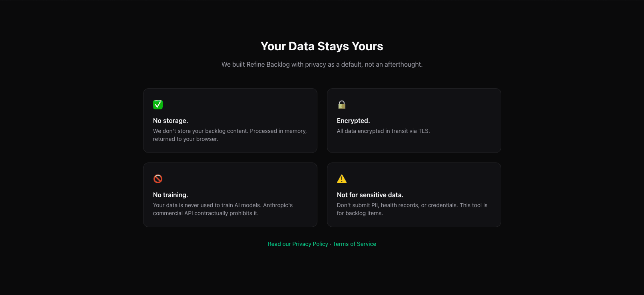Click the 'No storage.' card heading
Viewport: 644px width, 295px height.
pos(171,121)
